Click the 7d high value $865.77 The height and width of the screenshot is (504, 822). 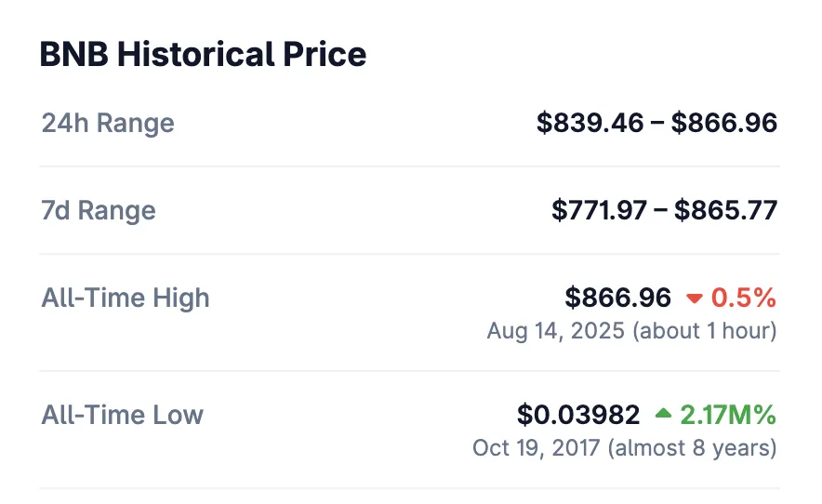click(x=725, y=210)
